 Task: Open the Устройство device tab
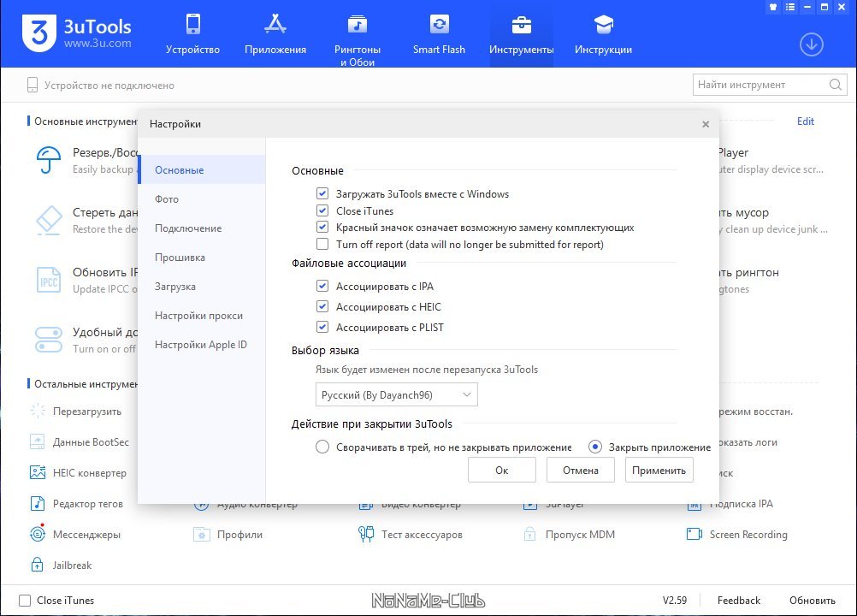pos(192,34)
